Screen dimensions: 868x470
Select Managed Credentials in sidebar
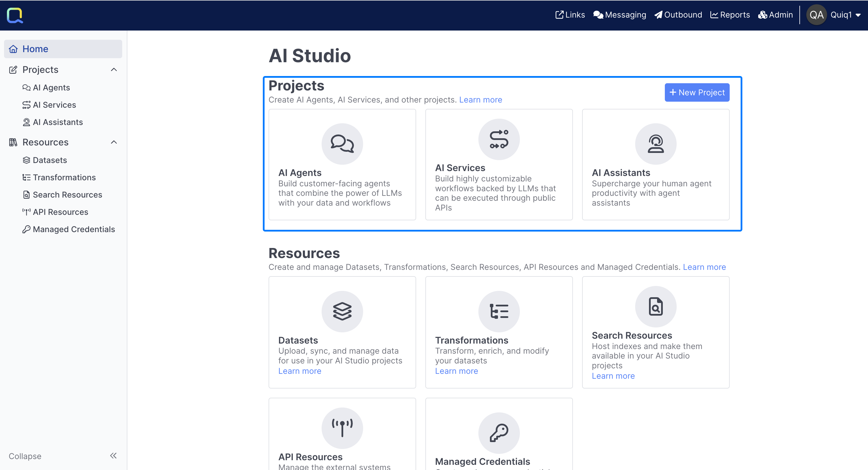click(73, 229)
